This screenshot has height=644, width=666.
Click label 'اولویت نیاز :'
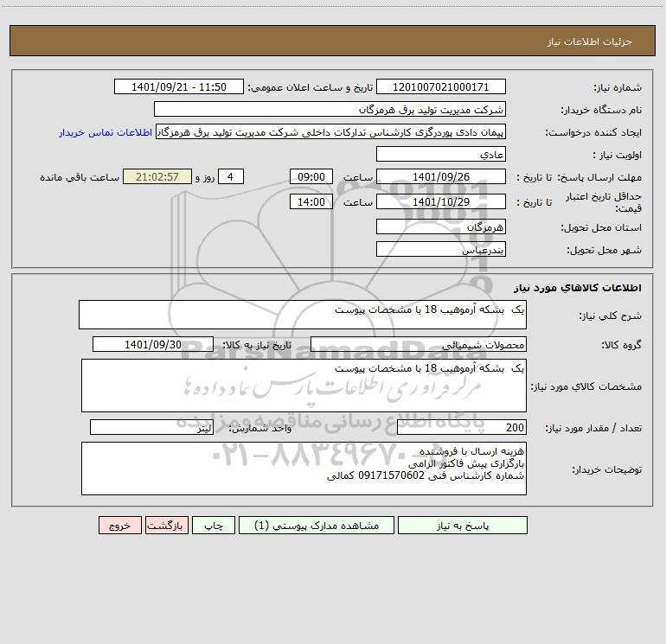coord(617,156)
